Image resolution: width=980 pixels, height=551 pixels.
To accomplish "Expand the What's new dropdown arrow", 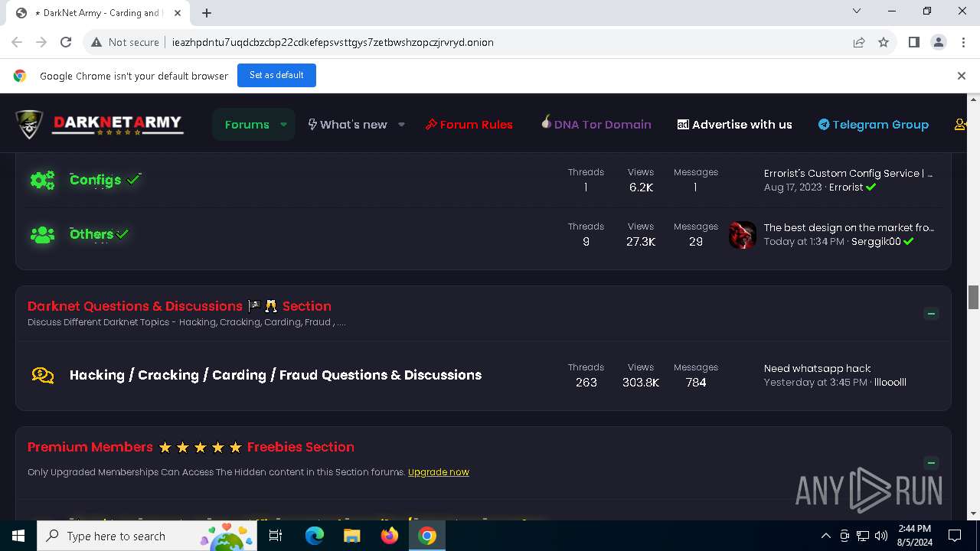I will point(401,124).
